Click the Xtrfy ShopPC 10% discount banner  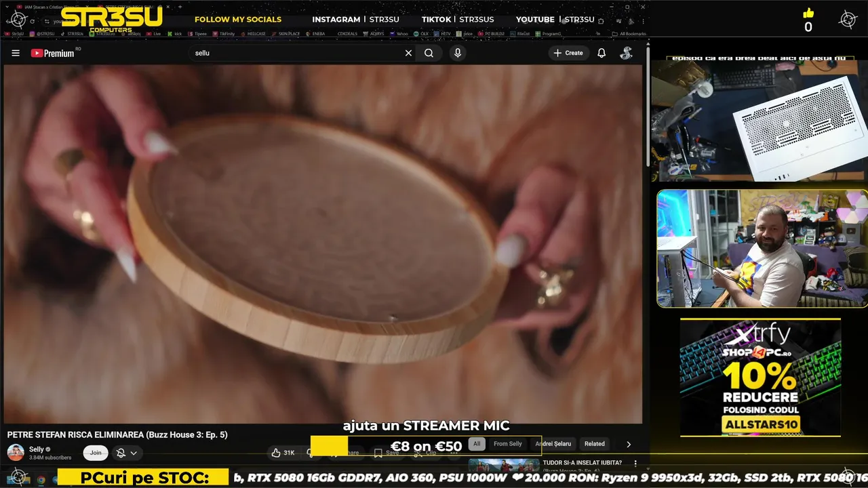click(x=760, y=377)
